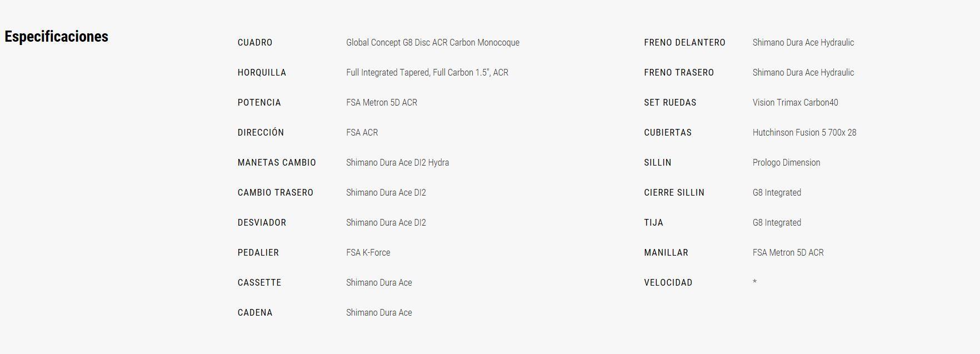Select the FRENO TRASERO Shimano value
980x354 pixels.
(803, 73)
